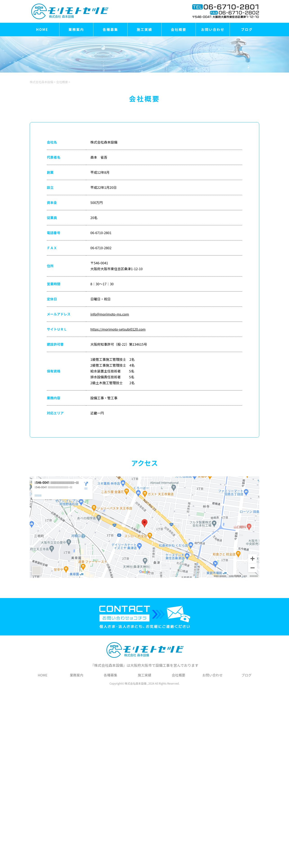Open ブログ from the top navigation bar
This screenshot has height=868, width=289.
pyautogui.click(x=247, y=30)
